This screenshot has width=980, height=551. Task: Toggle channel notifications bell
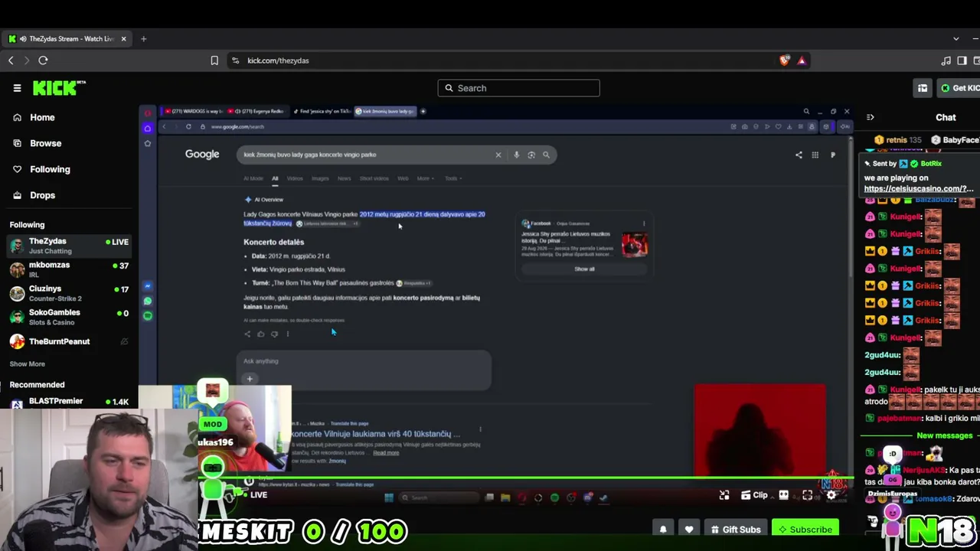663,530
